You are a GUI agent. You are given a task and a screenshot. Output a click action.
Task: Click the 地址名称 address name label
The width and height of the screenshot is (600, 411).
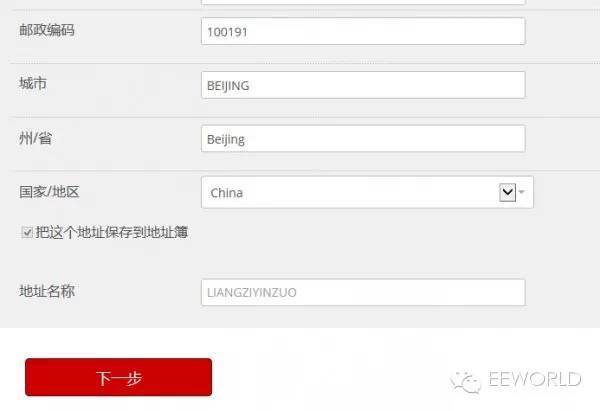(x=47, y=291)
